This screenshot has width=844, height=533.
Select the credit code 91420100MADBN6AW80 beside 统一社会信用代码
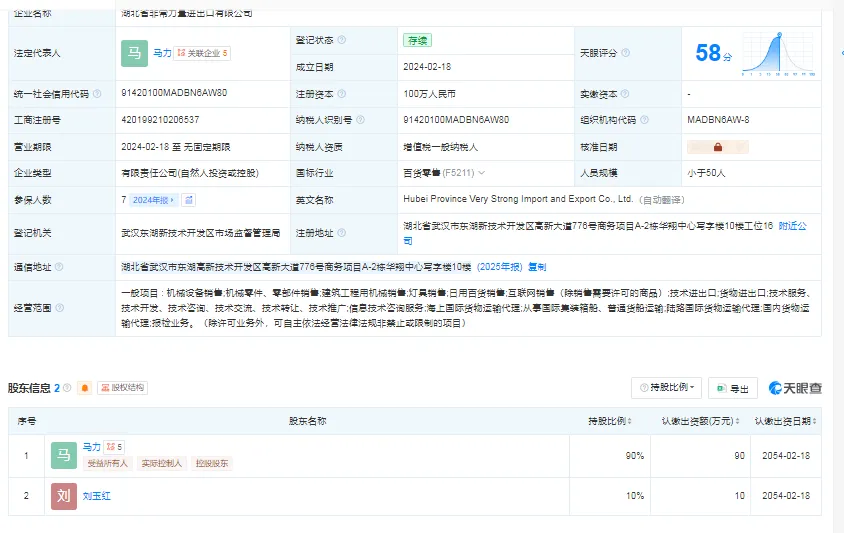tap(174, 93)
